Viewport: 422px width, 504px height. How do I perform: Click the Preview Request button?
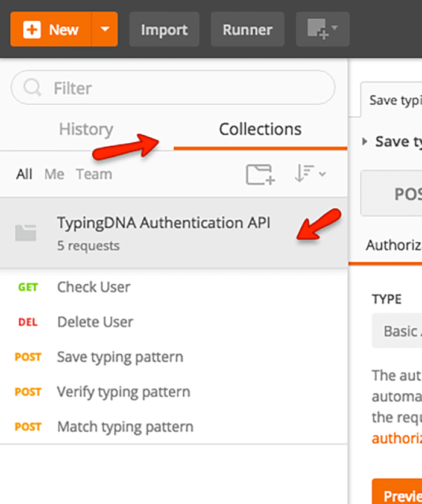tap(397, 491)
